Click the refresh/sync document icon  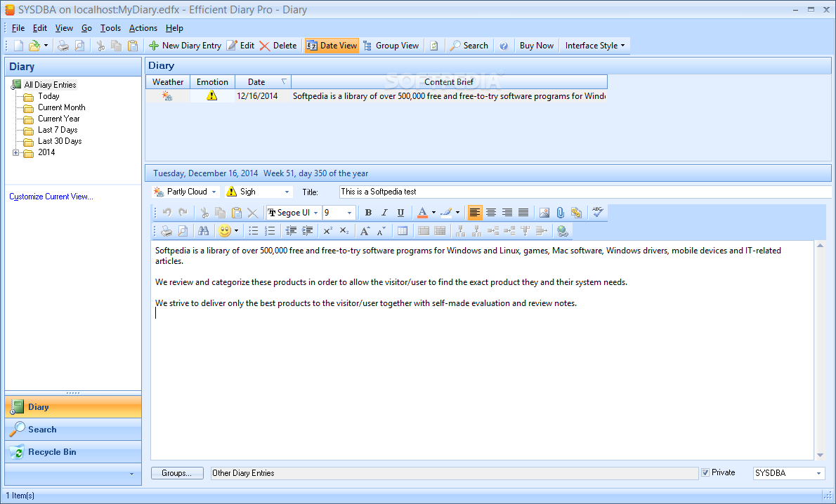point(434,46)
